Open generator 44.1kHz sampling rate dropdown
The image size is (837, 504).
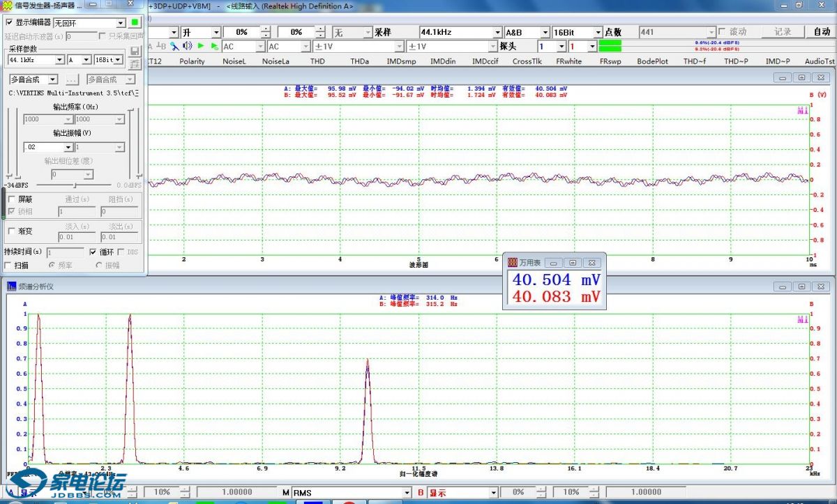(x=59, y=60)
